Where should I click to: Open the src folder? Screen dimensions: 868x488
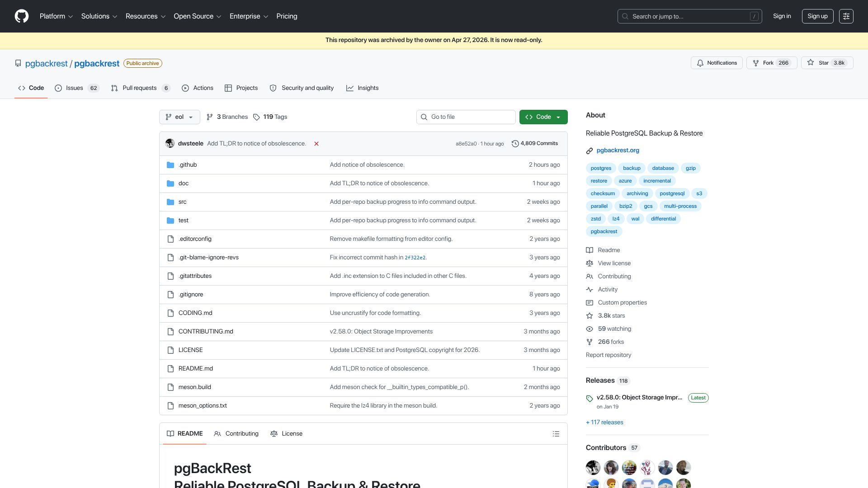pos(182,202)
